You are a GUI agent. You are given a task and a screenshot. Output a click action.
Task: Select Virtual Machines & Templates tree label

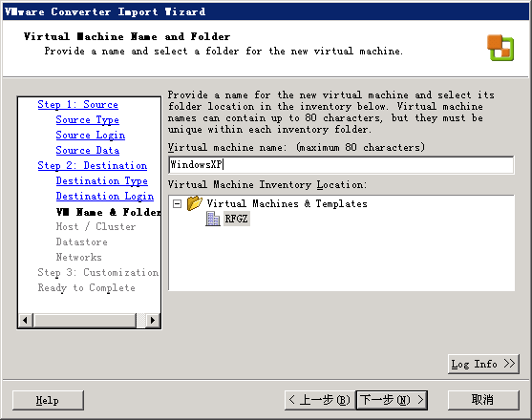pyautogui.click(x=287, y=203)
